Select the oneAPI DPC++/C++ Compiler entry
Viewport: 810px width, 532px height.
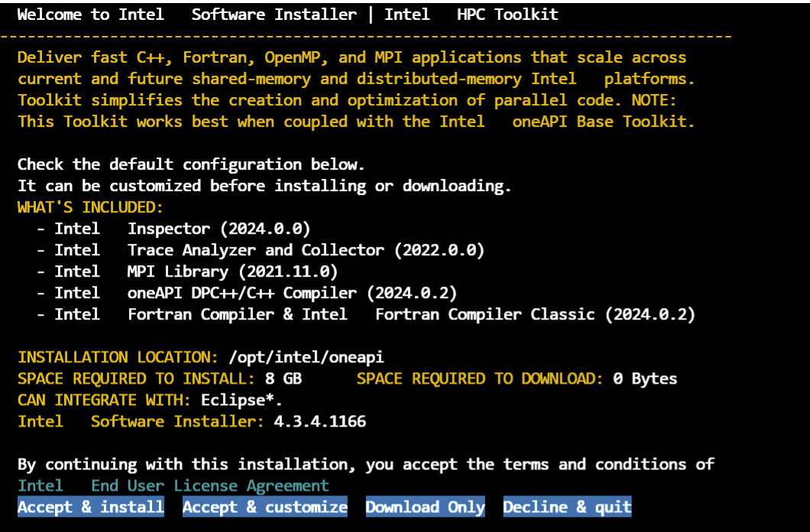pyautogui.click(x=255, y=293)
